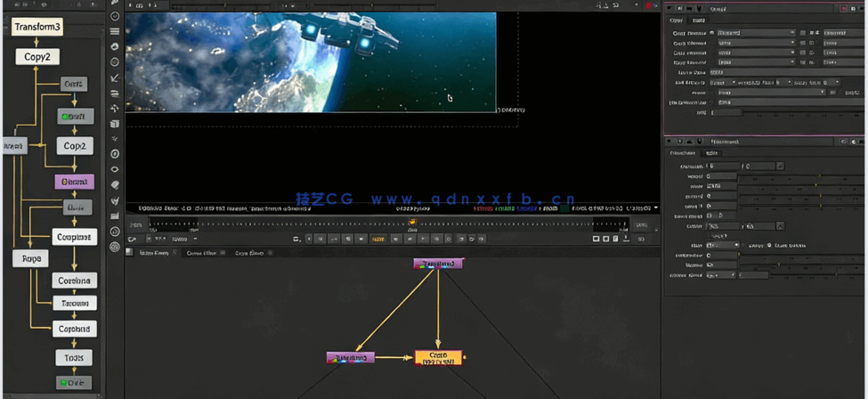Toggle the checkbox in the top Copy properties row
Image resolution: width=868 pixels, height=399 pixels.
click(803, 33)
